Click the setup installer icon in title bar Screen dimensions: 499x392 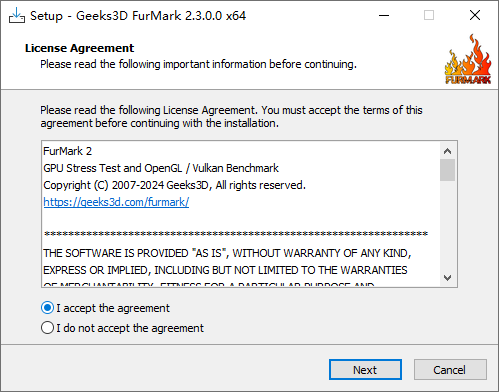[17, 16]
